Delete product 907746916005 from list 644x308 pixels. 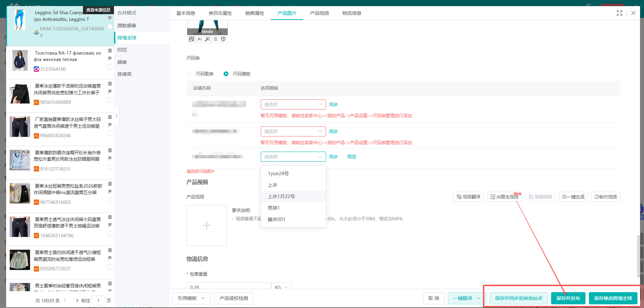tap(110, 184)
